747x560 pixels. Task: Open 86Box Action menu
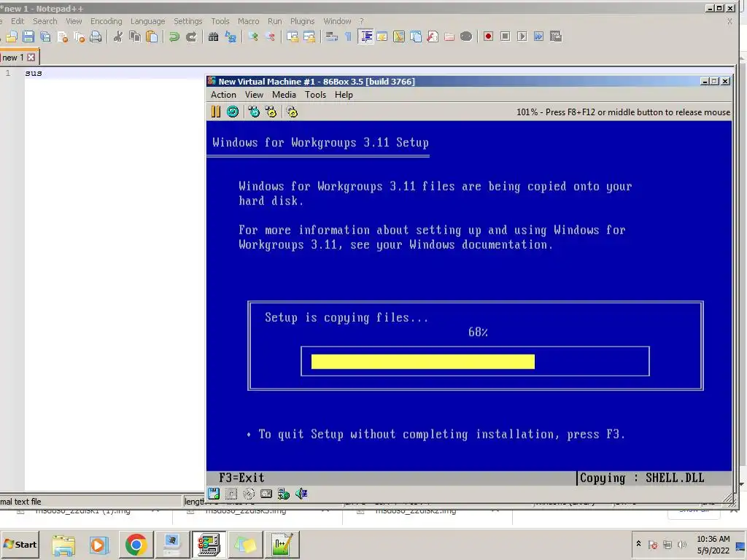223,95
